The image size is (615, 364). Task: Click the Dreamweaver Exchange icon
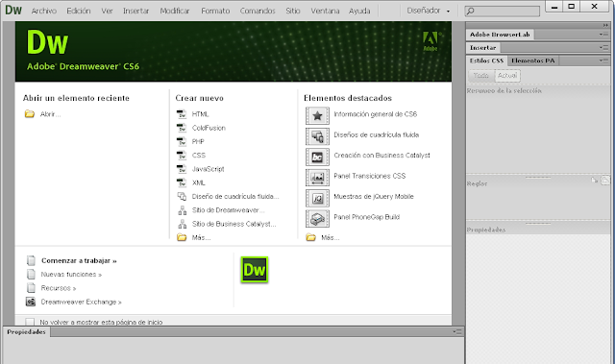(31, 302)
